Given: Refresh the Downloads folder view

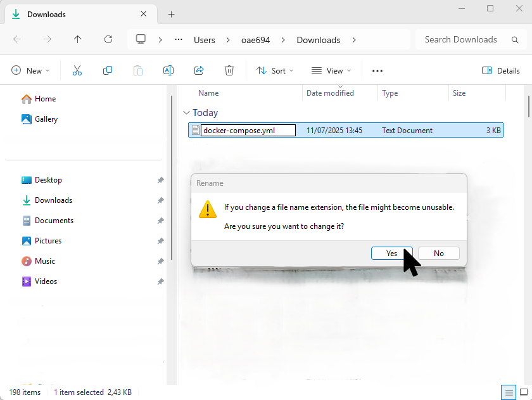Looking at the screenshot, I should pyautogui.click(x=108, y=40).
